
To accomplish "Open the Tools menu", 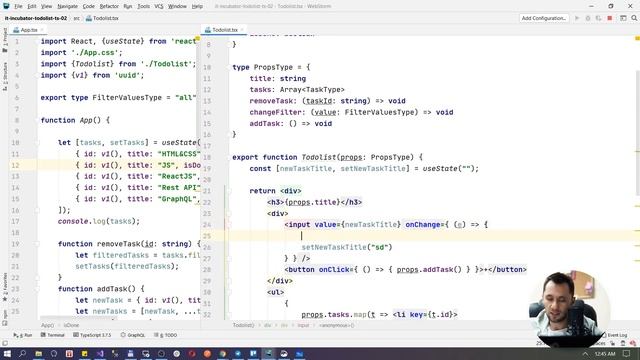I will [x=143, y=6].
